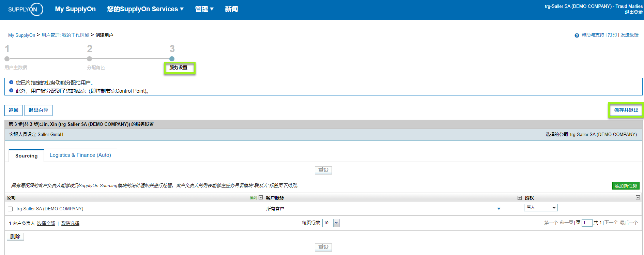Click the 添加新任务 green button
Image resolution: width=644 pixels, height=255 pixels.
point(626,186)
